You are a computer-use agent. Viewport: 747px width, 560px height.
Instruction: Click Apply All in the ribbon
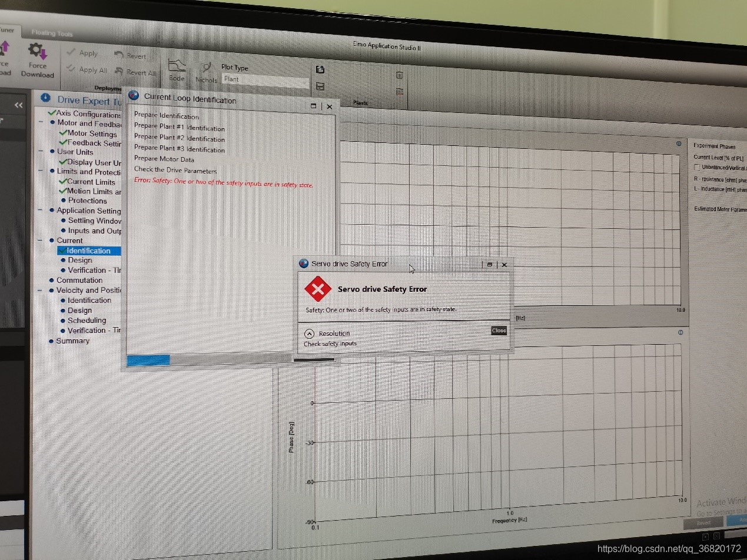pyautogui.click(x=87, y=69)
